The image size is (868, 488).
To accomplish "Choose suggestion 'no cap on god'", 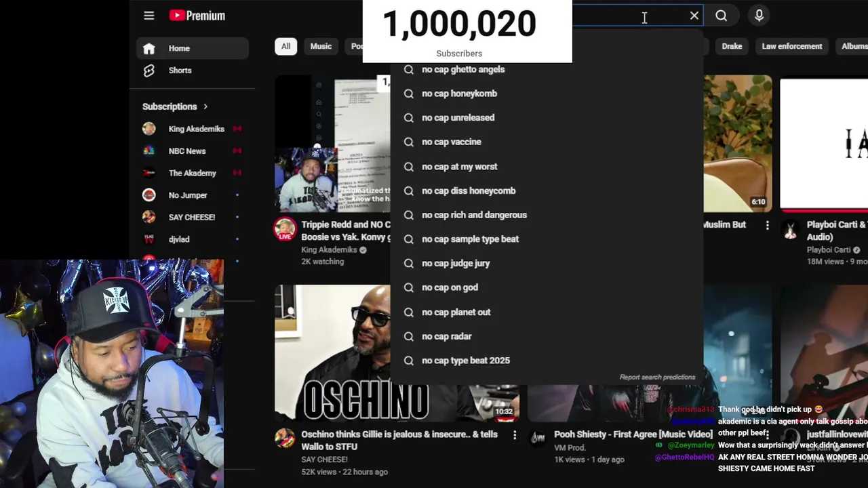I will [x=547, y=287].
